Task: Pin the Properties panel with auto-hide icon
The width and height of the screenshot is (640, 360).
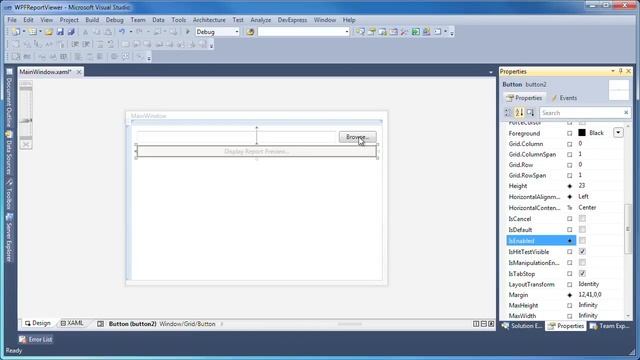Action: point(621,71)
